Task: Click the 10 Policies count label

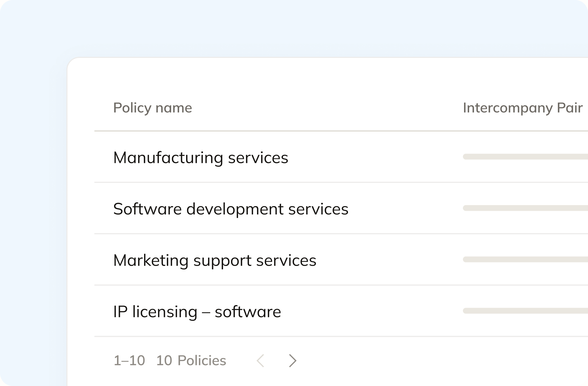Action: point(191,360)
